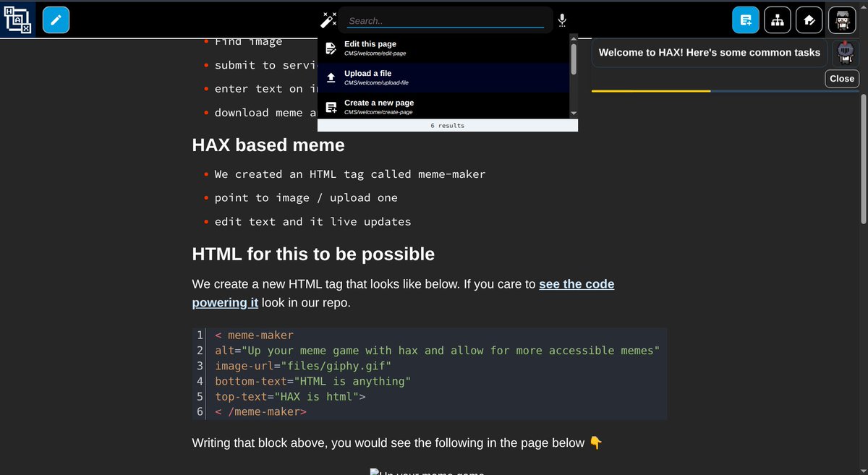868x475 pixels.
Task: Click the magic wand icon
Action: (x=328, y=20)
